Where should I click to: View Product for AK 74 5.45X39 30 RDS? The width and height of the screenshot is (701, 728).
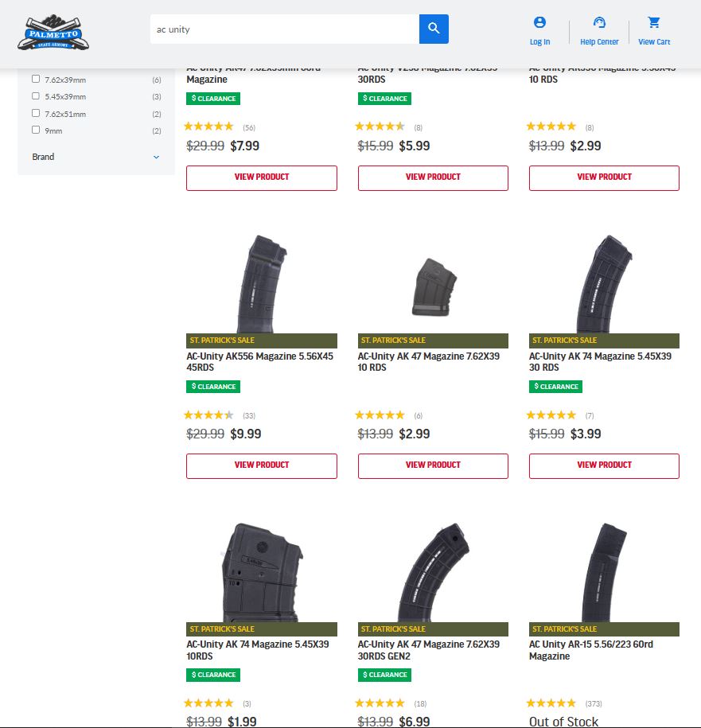pos(604,465)
